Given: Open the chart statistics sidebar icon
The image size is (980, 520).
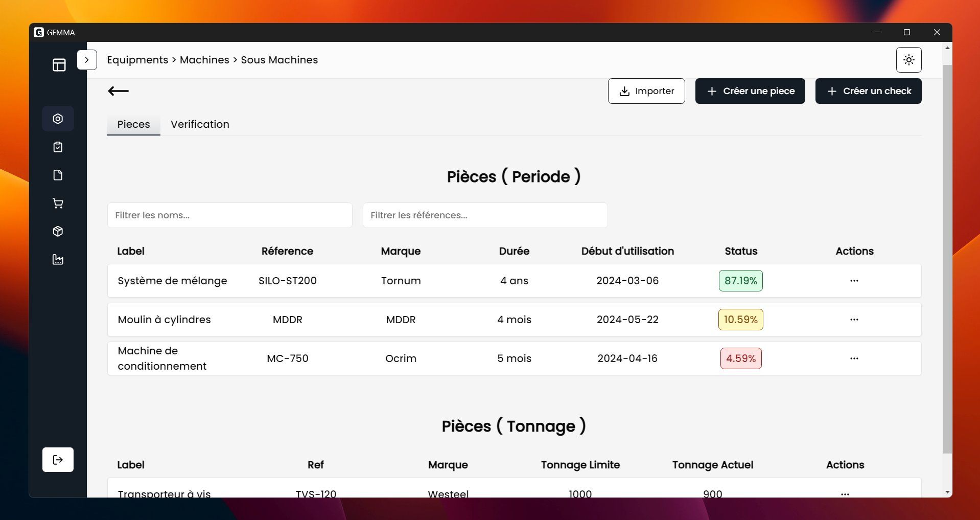Looking at the screenshot, I should coord(58,260).
